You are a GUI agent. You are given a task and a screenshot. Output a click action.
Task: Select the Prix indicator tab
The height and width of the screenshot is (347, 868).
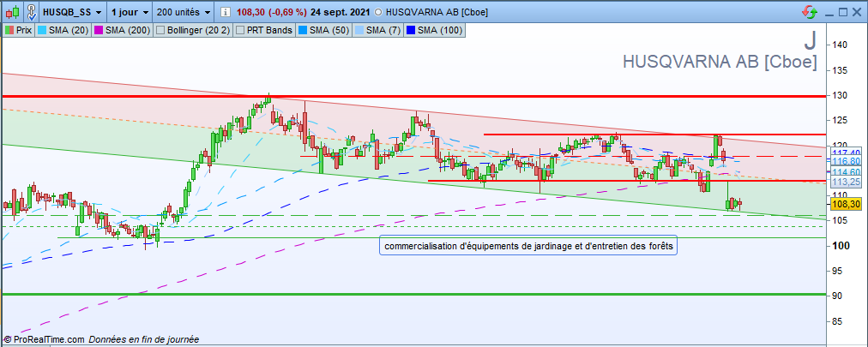tap(19, 30)
